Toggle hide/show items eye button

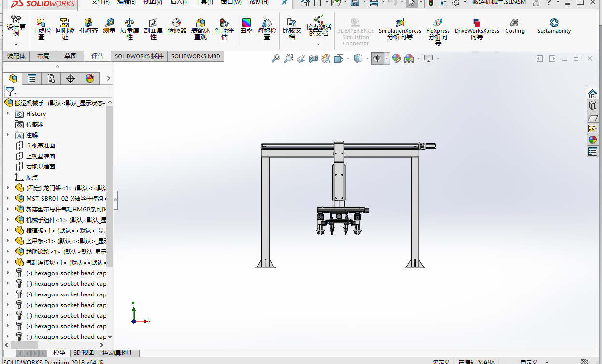(377, 58)
